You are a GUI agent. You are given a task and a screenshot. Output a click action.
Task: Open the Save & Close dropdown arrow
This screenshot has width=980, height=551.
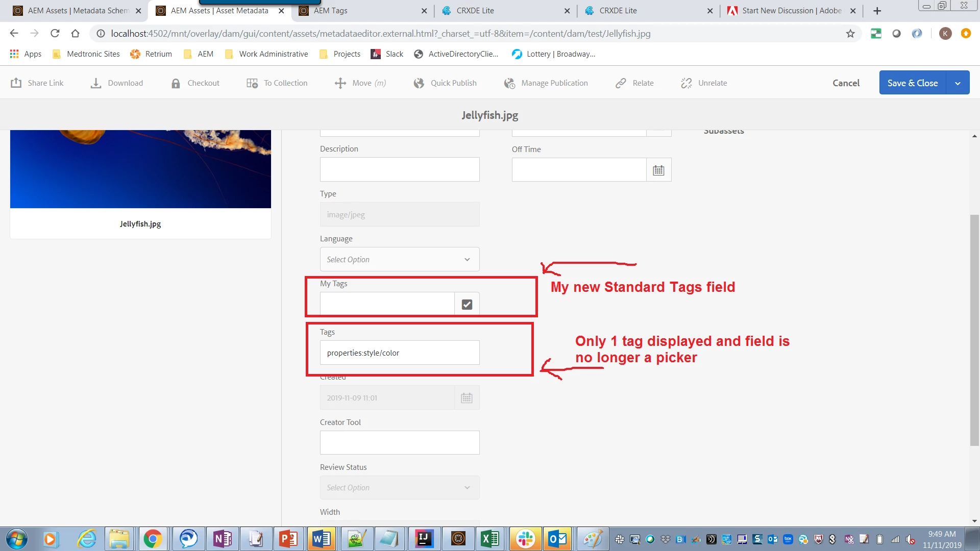click(x=958, y=83)
